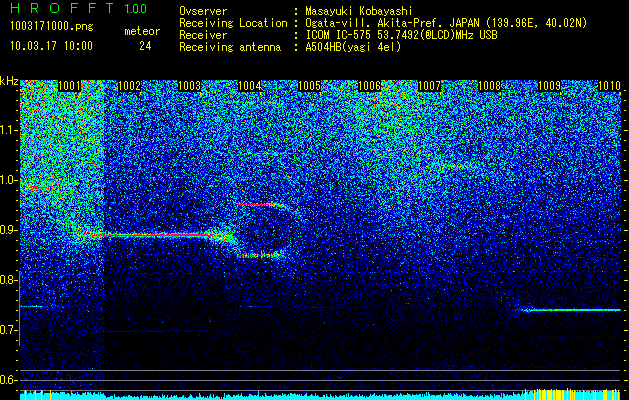Click the 1.0 frequency axis label
629x400 pixels.
coord(8,180)
